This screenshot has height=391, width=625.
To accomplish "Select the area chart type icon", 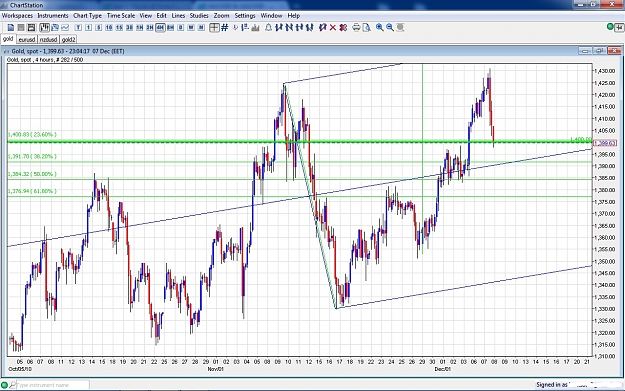I will coord(55,28).
